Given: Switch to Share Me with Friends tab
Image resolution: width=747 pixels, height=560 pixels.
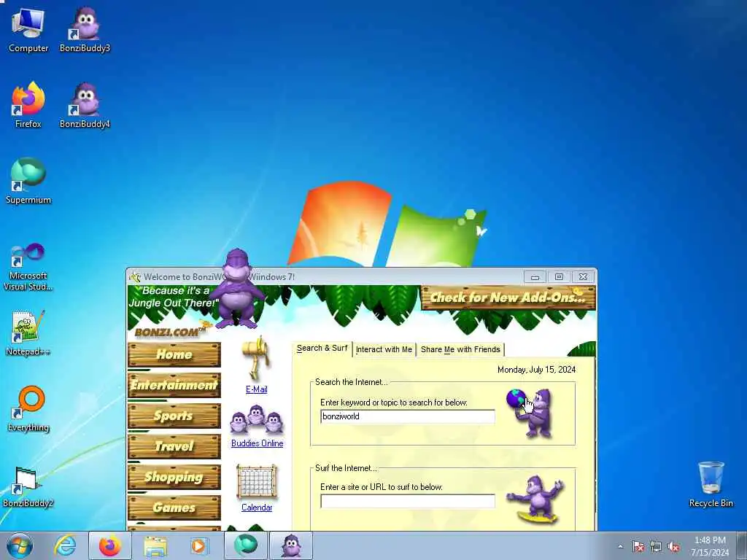Looking at the screenshot, I should point(460,349).
